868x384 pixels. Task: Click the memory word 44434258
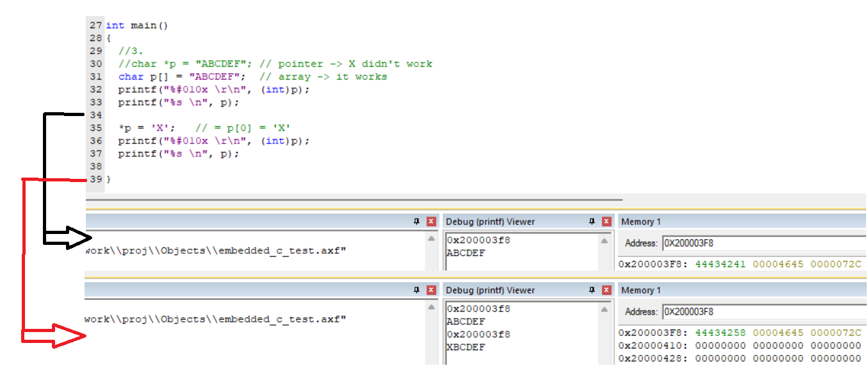(721, 333)
